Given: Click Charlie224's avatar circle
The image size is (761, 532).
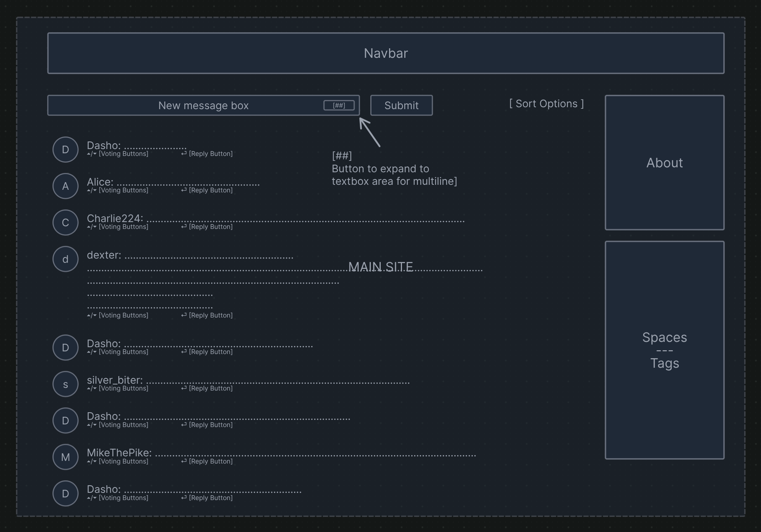Looking at the screenshot, I should click(x=65, y=222).
